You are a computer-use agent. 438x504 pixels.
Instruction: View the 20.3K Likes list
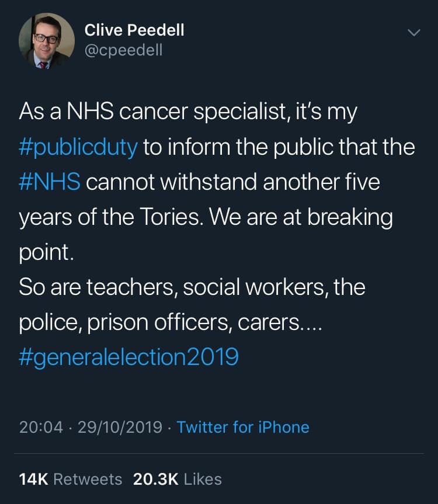178,479
